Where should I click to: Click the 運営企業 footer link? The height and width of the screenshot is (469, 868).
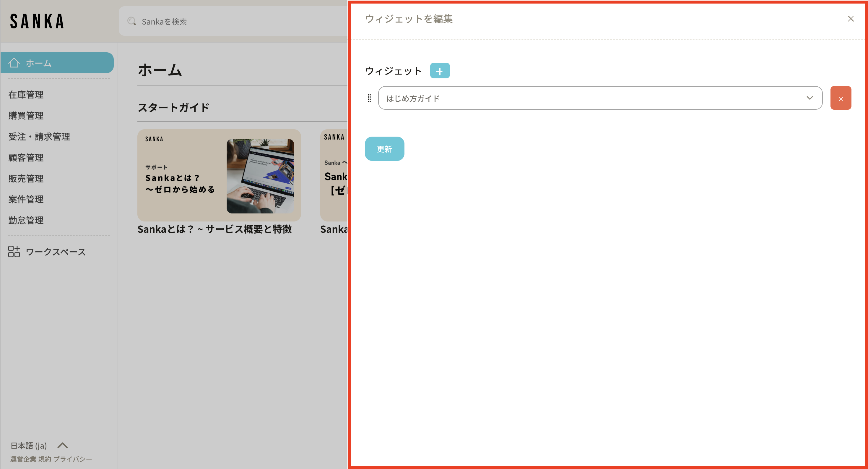[23, 459]
